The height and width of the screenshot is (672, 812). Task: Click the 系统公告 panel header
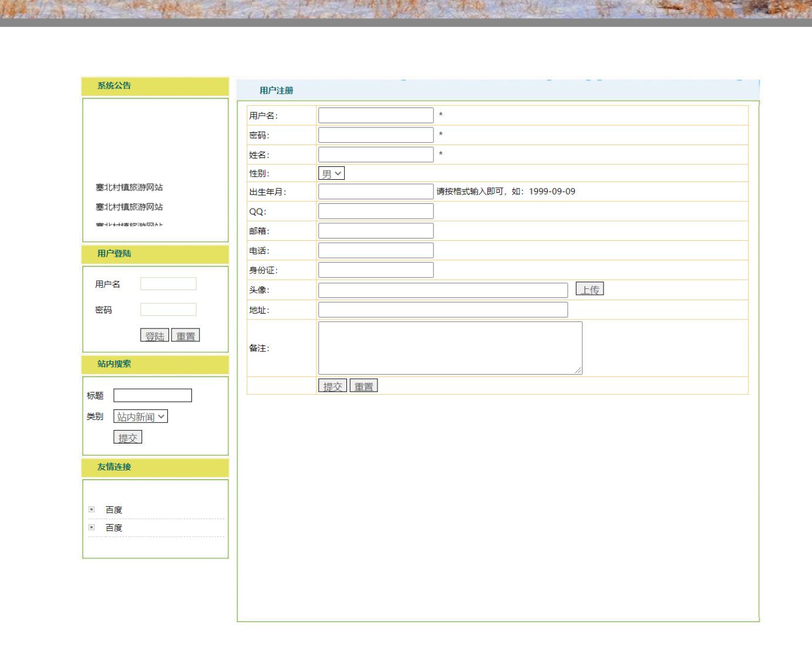pos(155,86)
